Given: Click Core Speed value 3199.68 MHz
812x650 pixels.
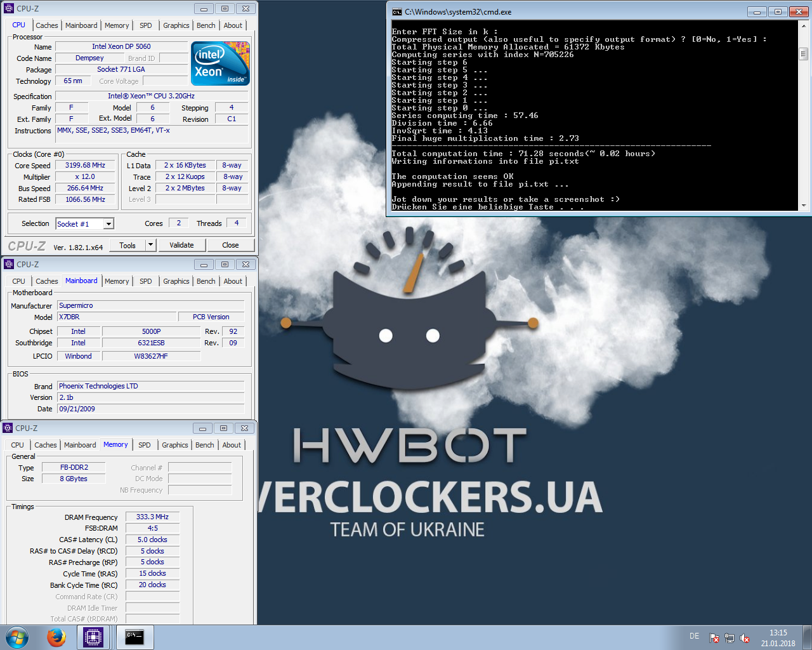Looking at the screenshot, I should 86,165.
